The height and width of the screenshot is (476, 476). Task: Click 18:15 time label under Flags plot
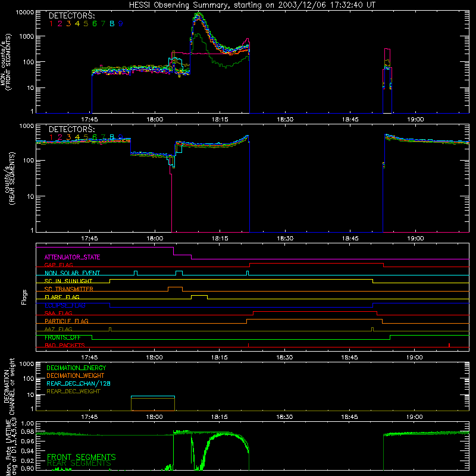(219, 358)
